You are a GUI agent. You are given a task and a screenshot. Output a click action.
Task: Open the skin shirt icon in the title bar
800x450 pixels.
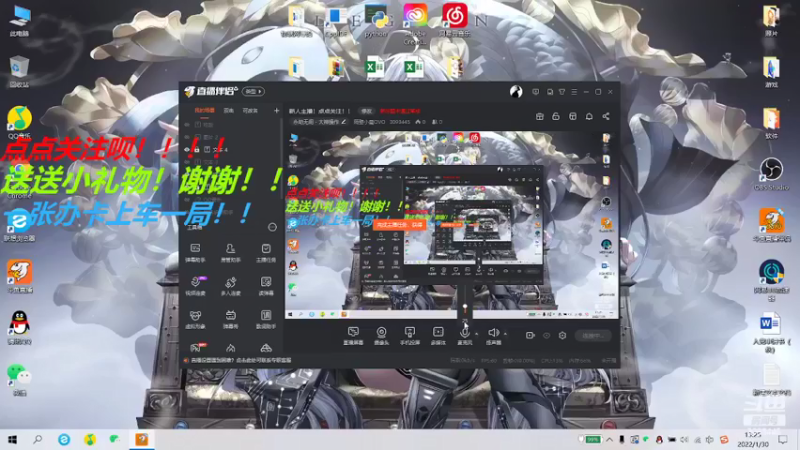pyautogui.click(x=562, y=92)
